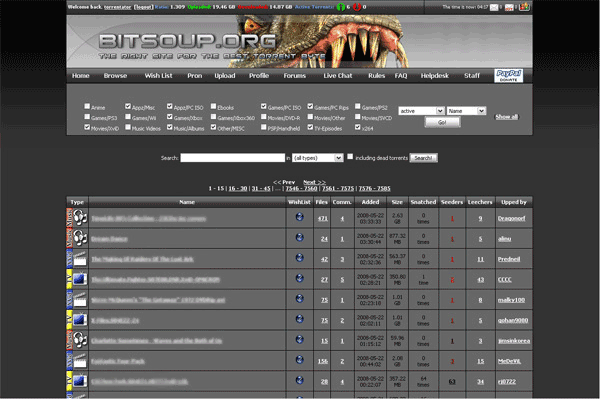Click wishlist globe in Predneil's row
Screen dimensions: 600x399
click(x=300, y=257)
